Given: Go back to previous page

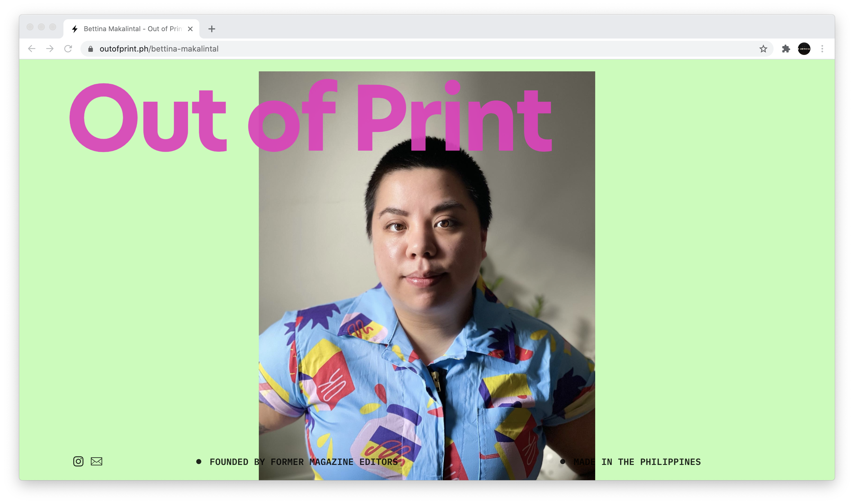Looking at the screenshot, I should 32,49.
